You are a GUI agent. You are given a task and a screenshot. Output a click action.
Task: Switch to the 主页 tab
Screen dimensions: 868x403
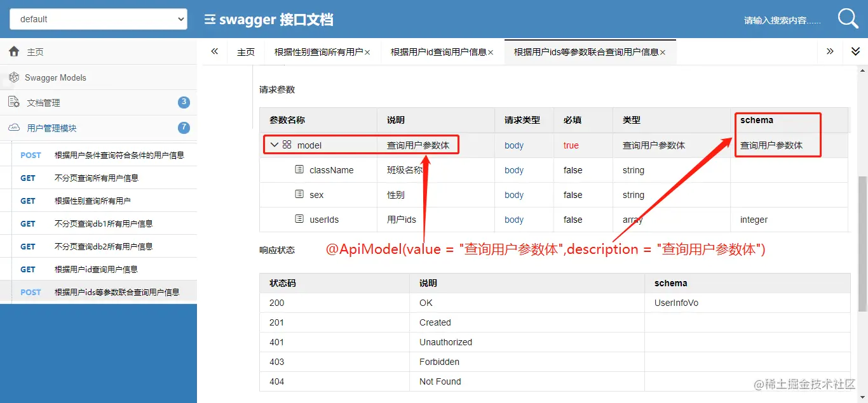click(x=246, y=52)
